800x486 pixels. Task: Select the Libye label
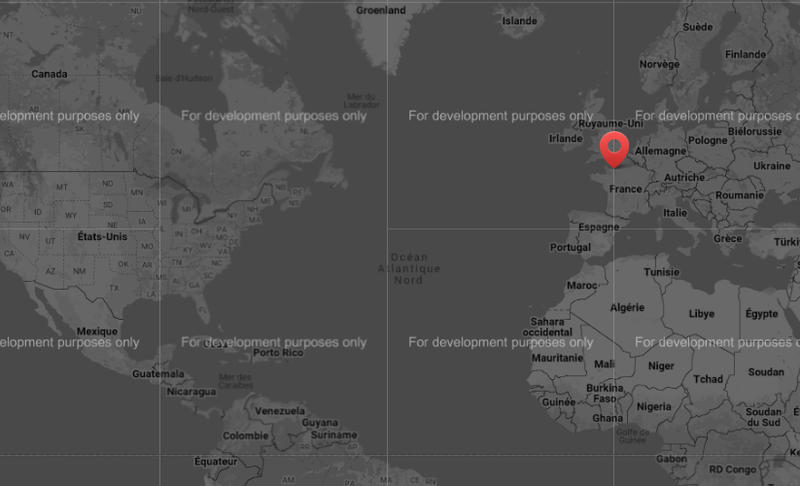click(702, 313)
